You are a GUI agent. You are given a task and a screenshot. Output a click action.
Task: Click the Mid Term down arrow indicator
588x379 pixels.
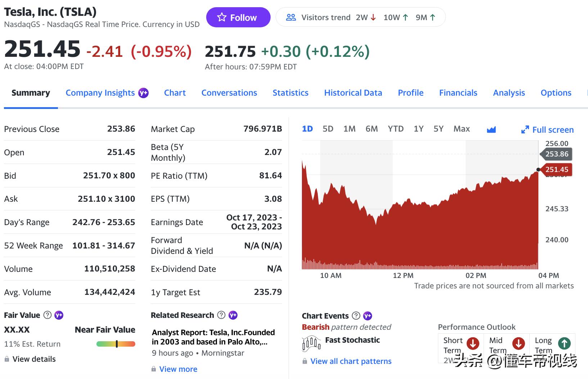pos(518,343)
